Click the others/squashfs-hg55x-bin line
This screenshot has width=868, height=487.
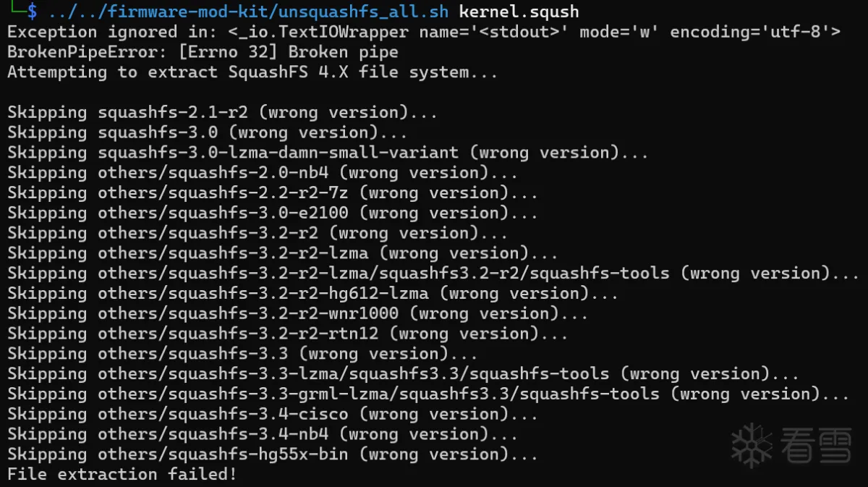273,454
